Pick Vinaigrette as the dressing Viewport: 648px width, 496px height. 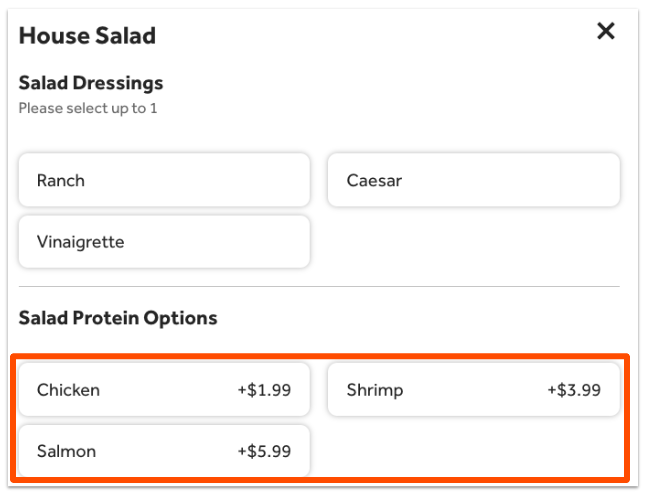(164, 242)
